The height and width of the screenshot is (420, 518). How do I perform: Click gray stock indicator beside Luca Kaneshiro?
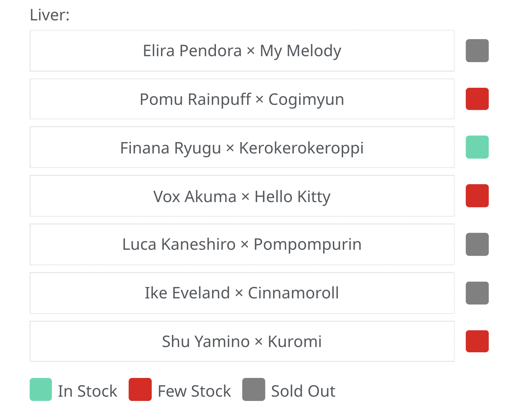(x=477, y=244)
